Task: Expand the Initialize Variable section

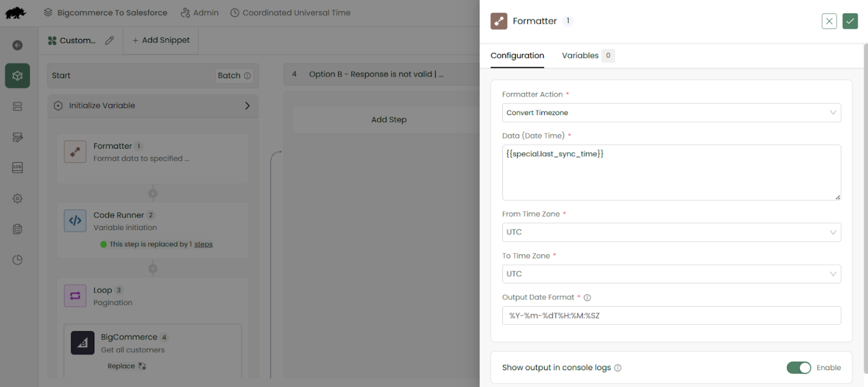Action: 247,105
